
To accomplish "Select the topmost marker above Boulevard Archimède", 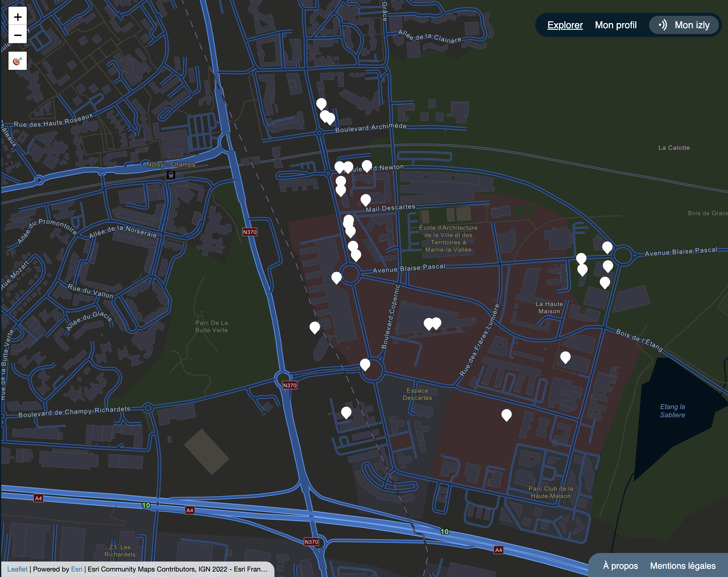I will coord(321,103).
